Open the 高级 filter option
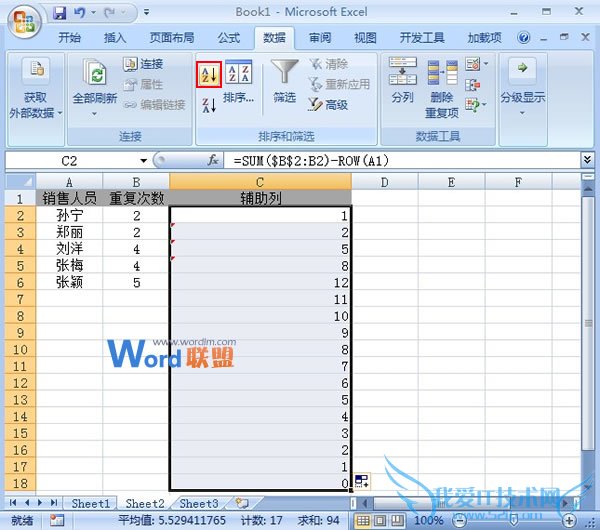This screenshot has width=600, height=530. [x=328, y=104]
